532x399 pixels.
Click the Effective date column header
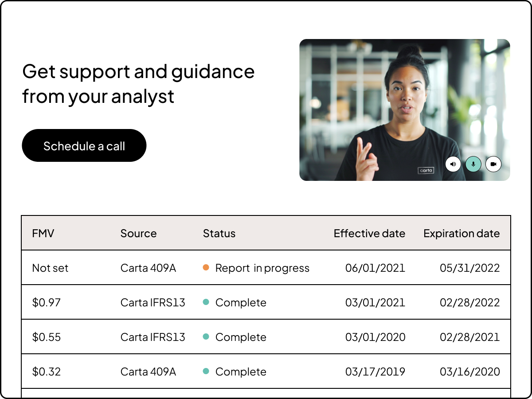[x=370, y=233]
